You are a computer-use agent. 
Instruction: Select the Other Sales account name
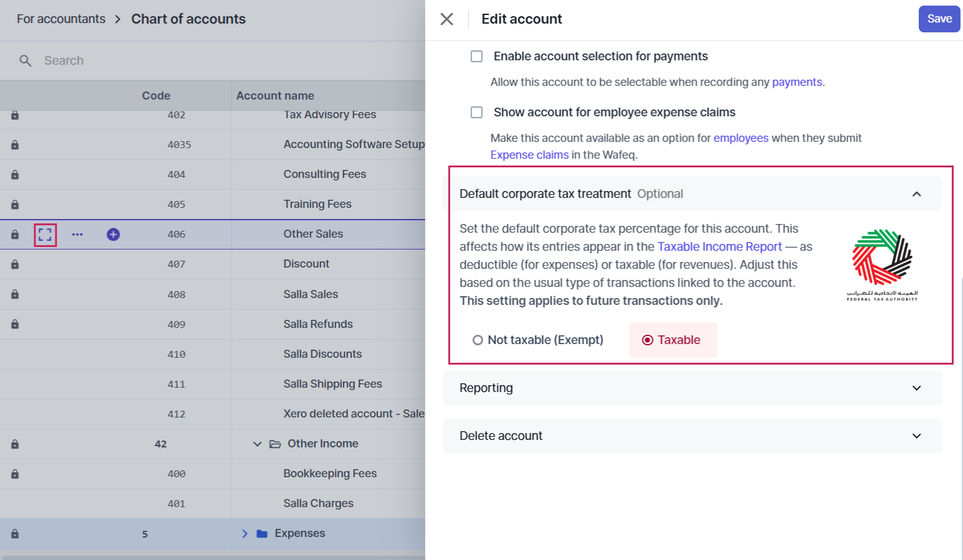(x=313, y=234)
